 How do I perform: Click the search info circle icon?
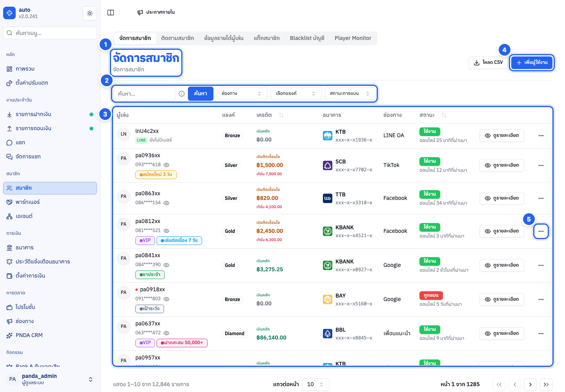[182, 94]
